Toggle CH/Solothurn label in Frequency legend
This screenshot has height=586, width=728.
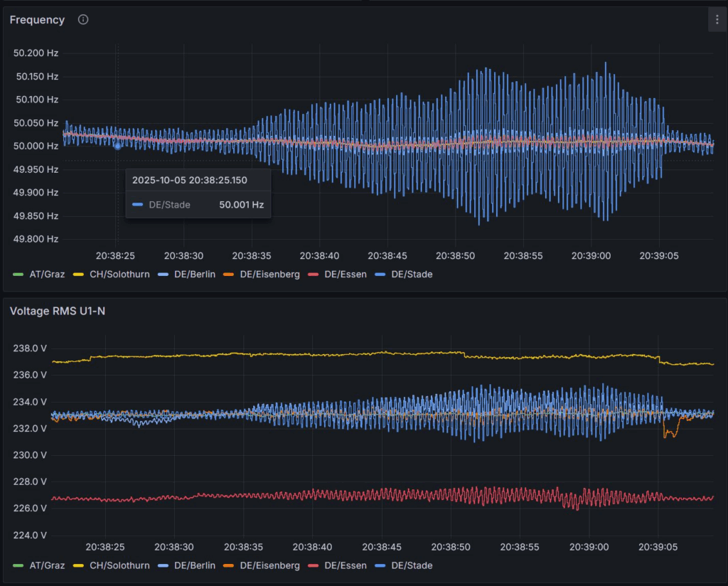[x=119, y=274]
